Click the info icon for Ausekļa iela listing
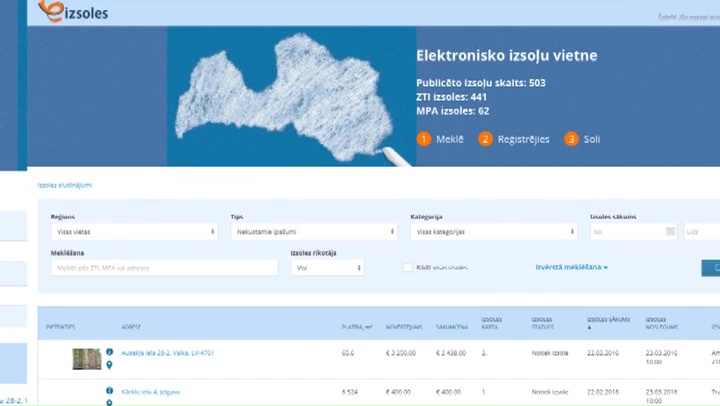This screenshot has width=720, height=406. pos(109,352)
